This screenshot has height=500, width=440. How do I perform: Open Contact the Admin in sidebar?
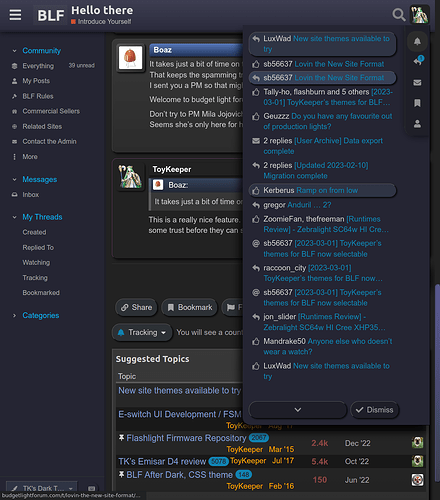49,141
